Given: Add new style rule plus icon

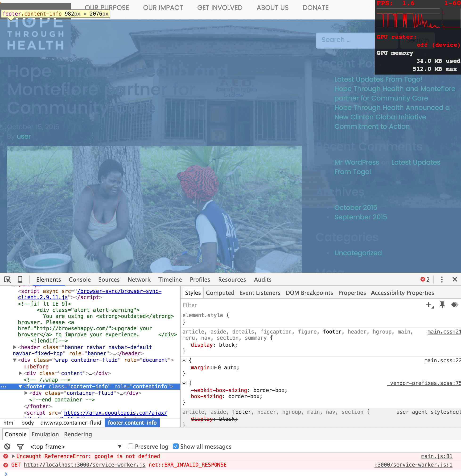Looking at the screenshot, I should tap(429, 305).
